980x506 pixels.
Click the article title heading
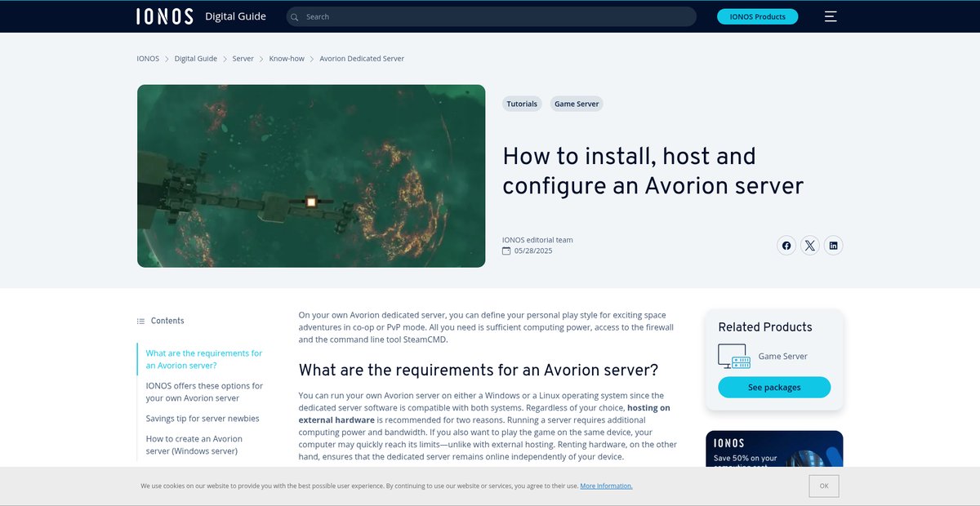pyautogui.click(x=653, y=171)
